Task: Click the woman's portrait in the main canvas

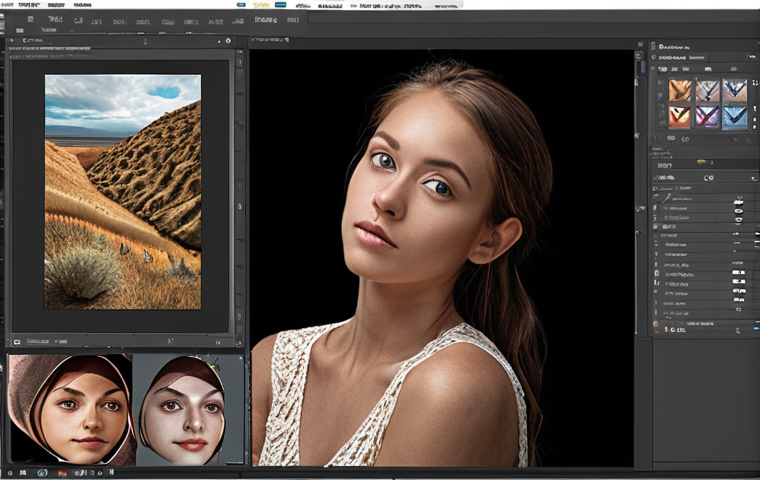Action: pyautogui.click(x=442, y=257)
